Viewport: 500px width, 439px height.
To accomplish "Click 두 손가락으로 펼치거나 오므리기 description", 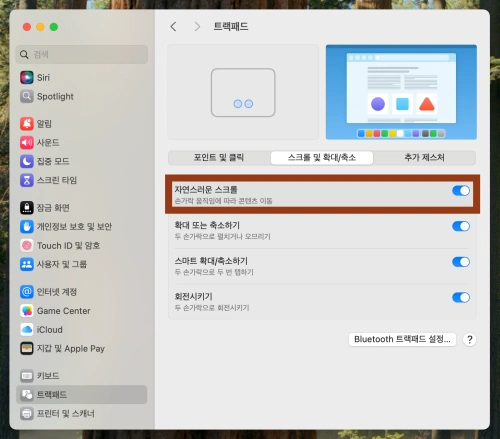I will click(x=223, y=236).
